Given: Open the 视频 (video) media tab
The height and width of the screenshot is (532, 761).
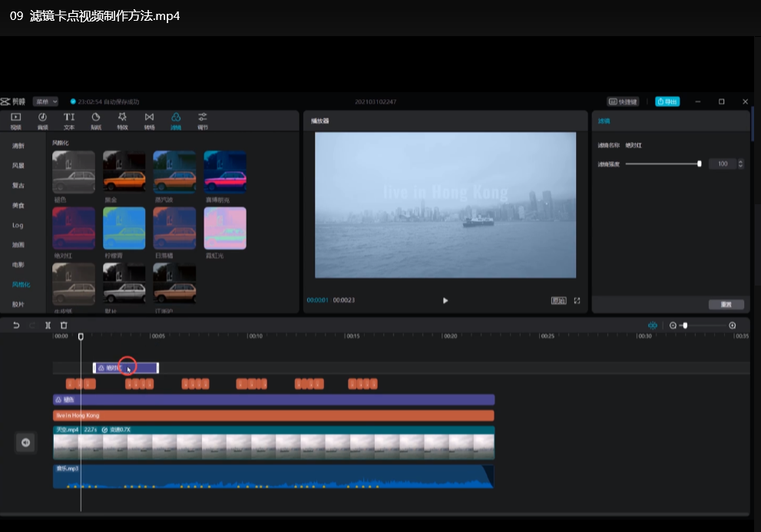Looking at the screenshot, I should 16,121.
